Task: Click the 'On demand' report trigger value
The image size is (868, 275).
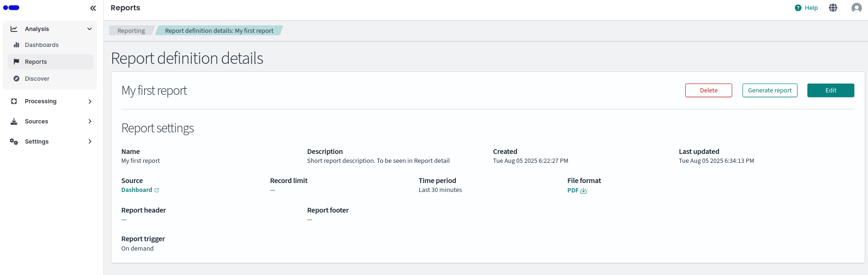Action: 137,249
